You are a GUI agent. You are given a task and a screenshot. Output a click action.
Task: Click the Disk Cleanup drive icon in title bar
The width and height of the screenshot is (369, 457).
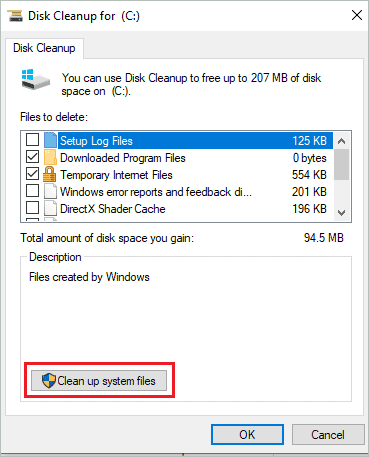tap(15, 16)
